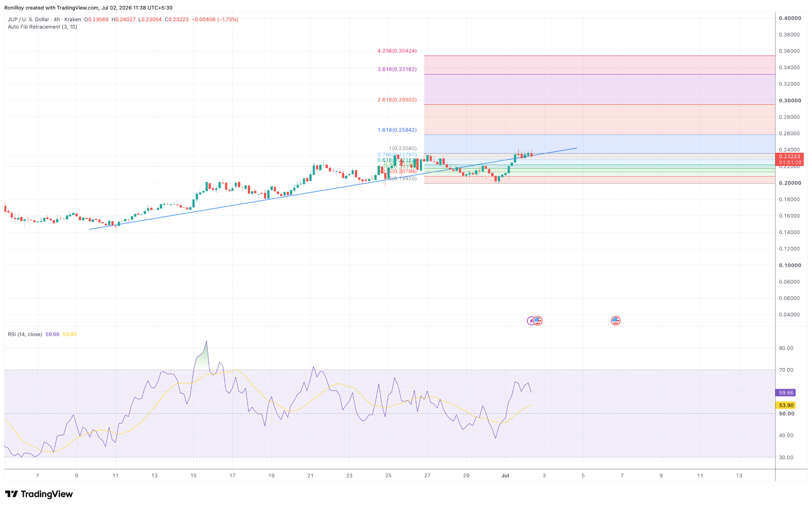The width and height of the screenshot is (812, 507).
Task: Click the 30.00 RSI axis label
Action: click(786, 457)
